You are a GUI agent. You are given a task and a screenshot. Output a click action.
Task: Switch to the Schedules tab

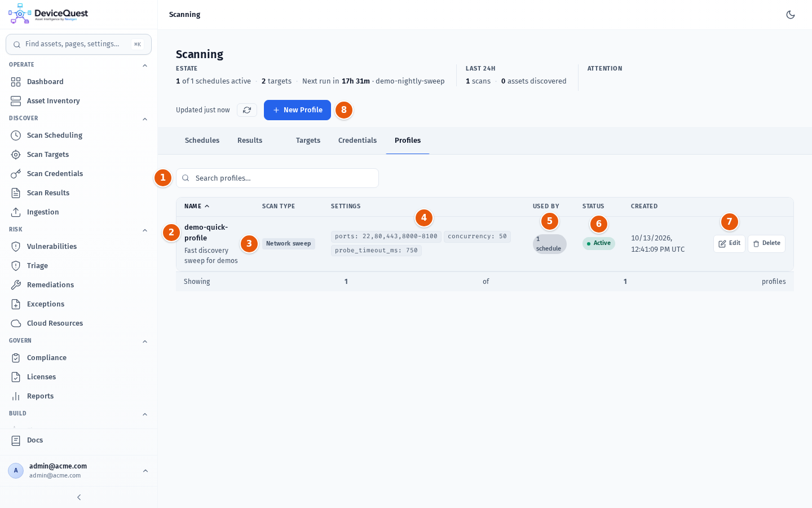click(202, 141)
